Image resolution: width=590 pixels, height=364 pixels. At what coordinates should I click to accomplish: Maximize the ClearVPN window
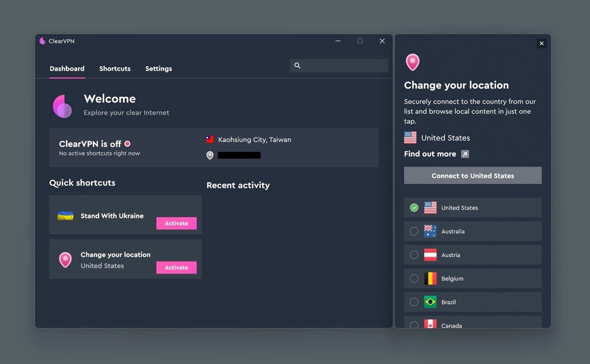(x=360, y=41)
